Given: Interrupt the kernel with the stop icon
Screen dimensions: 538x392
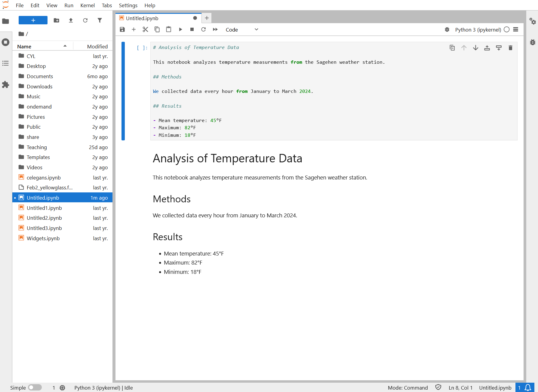Looking at the screenshot, I should click(x=192, y=29).
